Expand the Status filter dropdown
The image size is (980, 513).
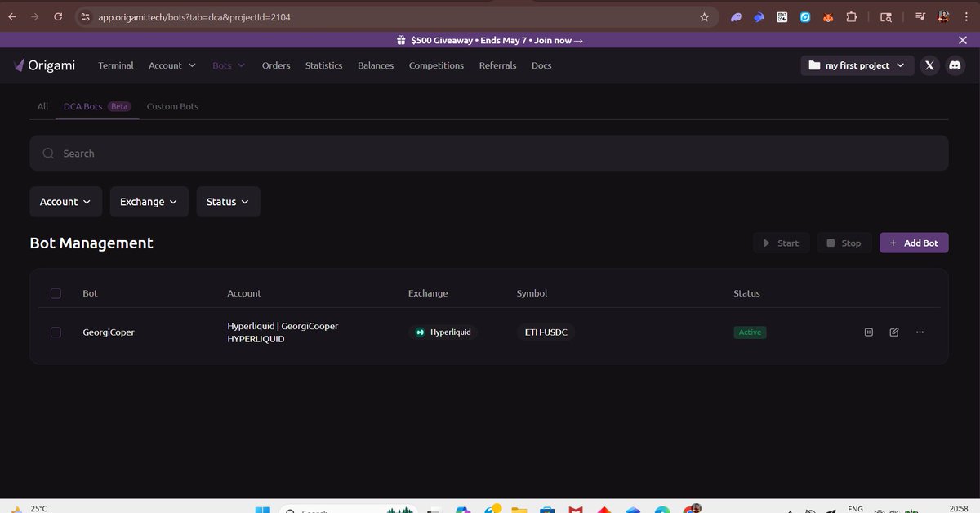click(x=228, y=202)
